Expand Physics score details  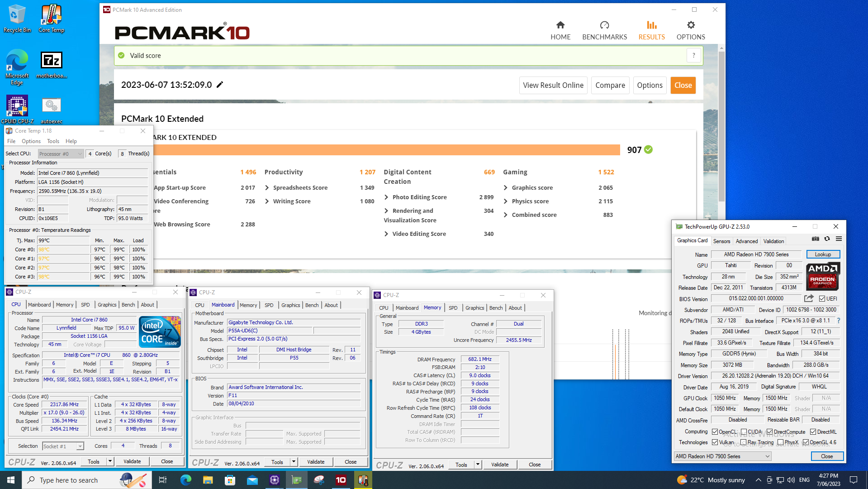(x=506, y=201)
